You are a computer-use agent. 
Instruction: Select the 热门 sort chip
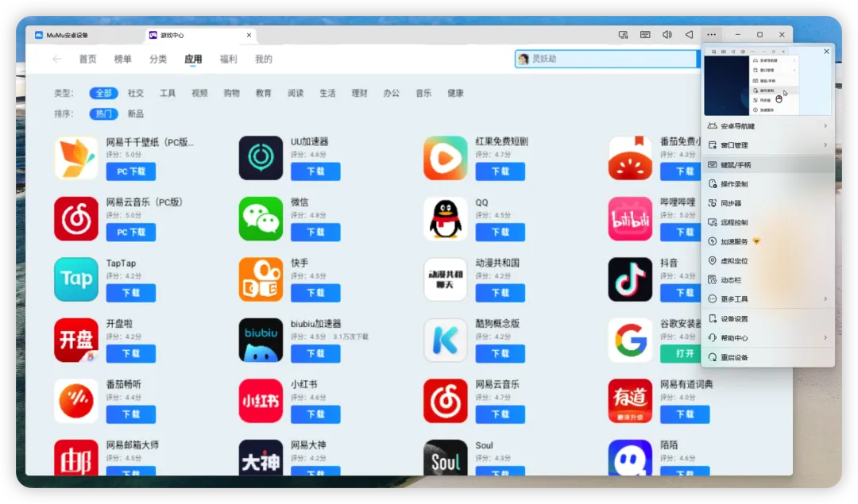tap(103, 113)
